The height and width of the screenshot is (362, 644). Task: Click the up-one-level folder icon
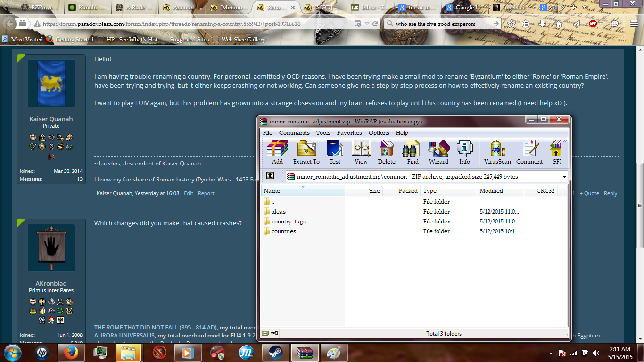coord(269,175)
